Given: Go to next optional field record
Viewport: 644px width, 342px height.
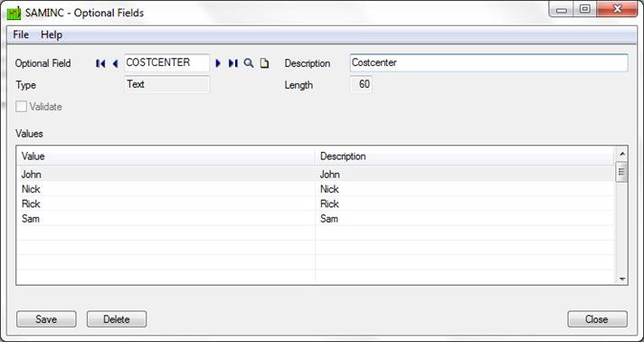Looking at the screenshot, I should coord(218,63).
